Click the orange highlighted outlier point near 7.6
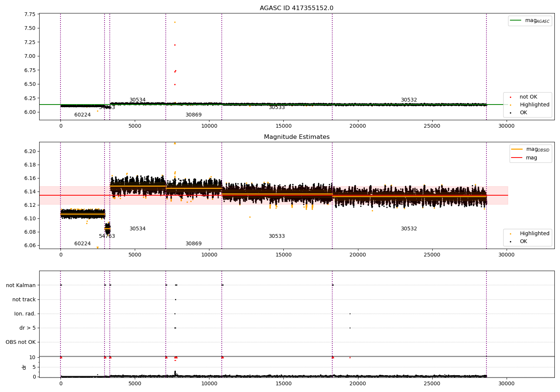 click(x=175, y=22)
